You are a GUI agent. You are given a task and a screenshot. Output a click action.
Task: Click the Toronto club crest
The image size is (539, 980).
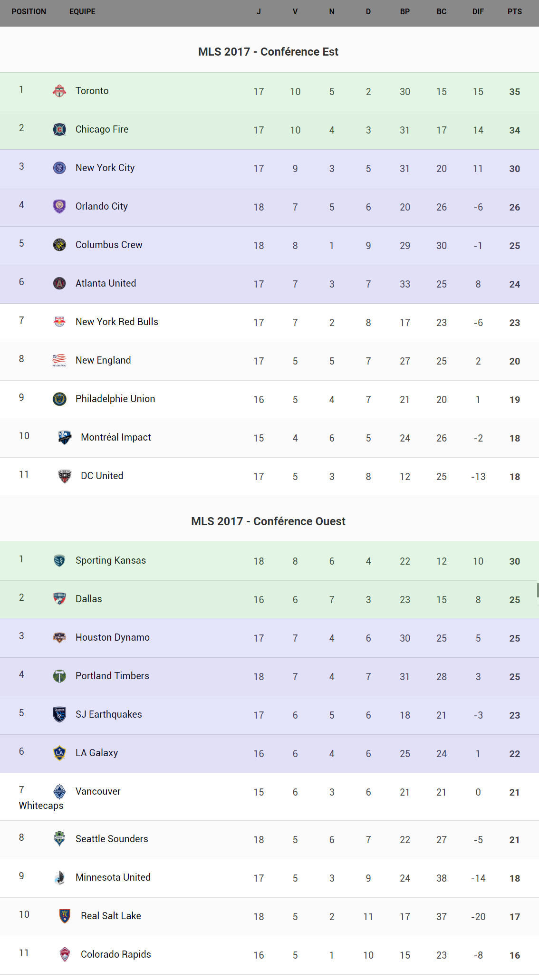click(59, 91)
